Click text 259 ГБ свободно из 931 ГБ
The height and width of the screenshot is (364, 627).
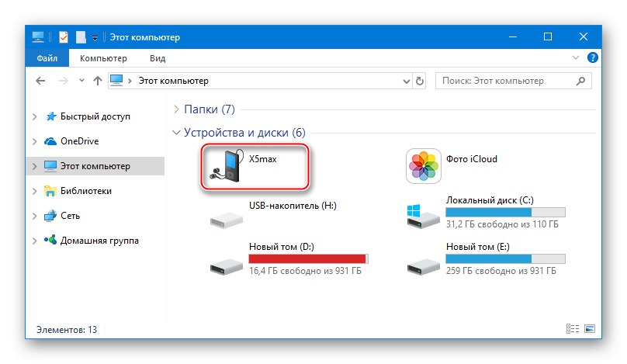[x=501, y=271]
